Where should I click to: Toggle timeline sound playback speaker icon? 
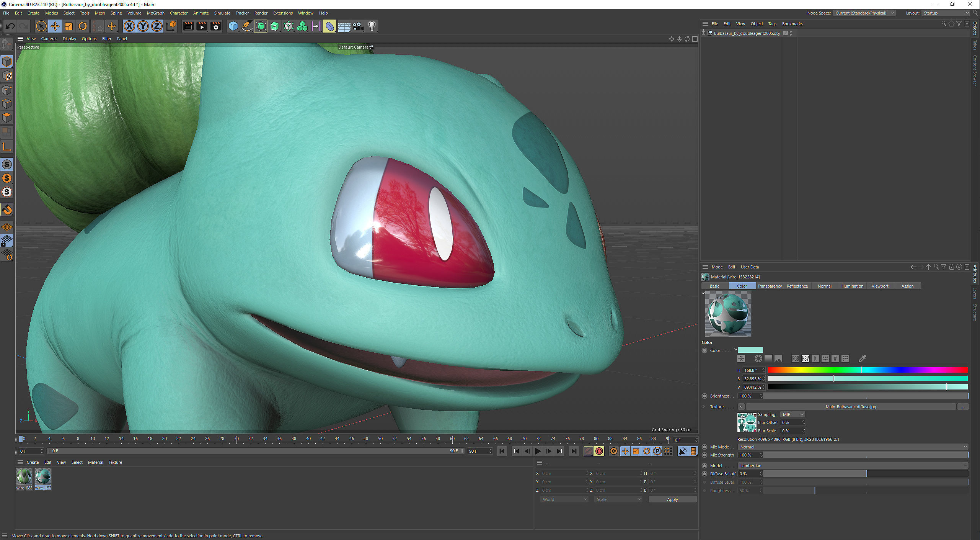tap(682, 451)
